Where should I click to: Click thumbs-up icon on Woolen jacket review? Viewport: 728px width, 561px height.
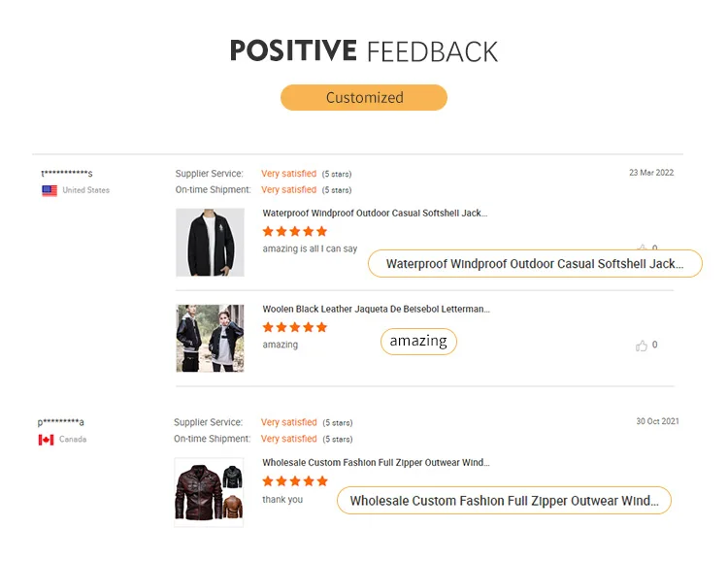click(x=642, y=346)
